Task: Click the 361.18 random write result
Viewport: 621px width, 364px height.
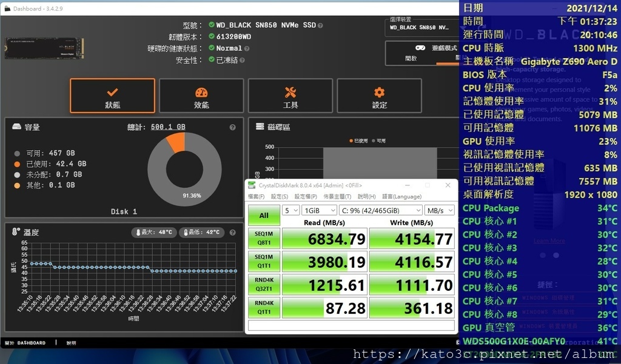Action: click(x=412, y=308)
